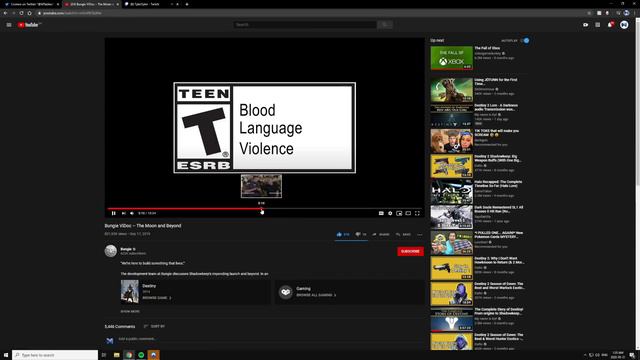Click the Windows taskbar search box
Image resolution: width=640 pixels, height=360 pixels.
[55, 355]
